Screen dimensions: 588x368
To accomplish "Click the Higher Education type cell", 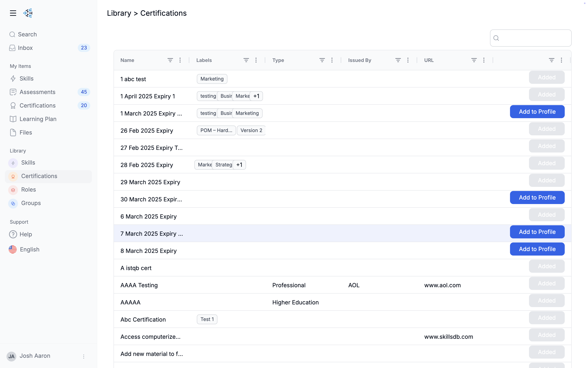I will coord(295,302).
